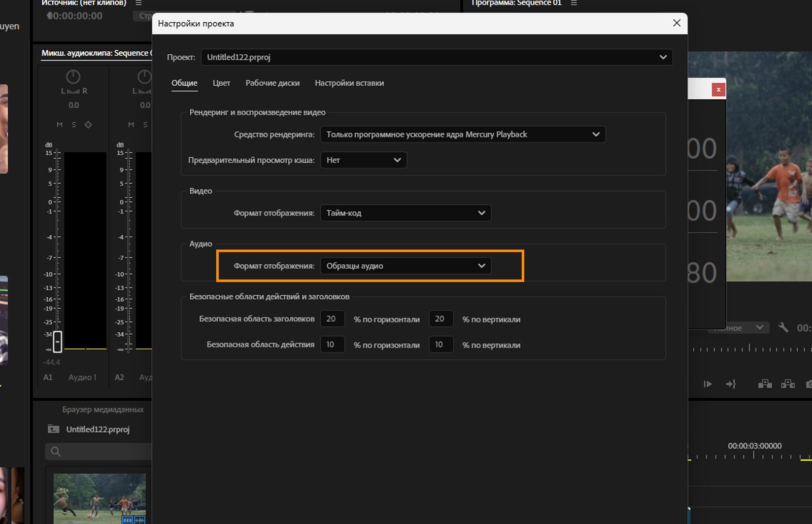The width and height of the screenshot is (812, 524).
Task: Open the Настройки вставки tab
Action: pyautogui.click(x=349, y=83)
